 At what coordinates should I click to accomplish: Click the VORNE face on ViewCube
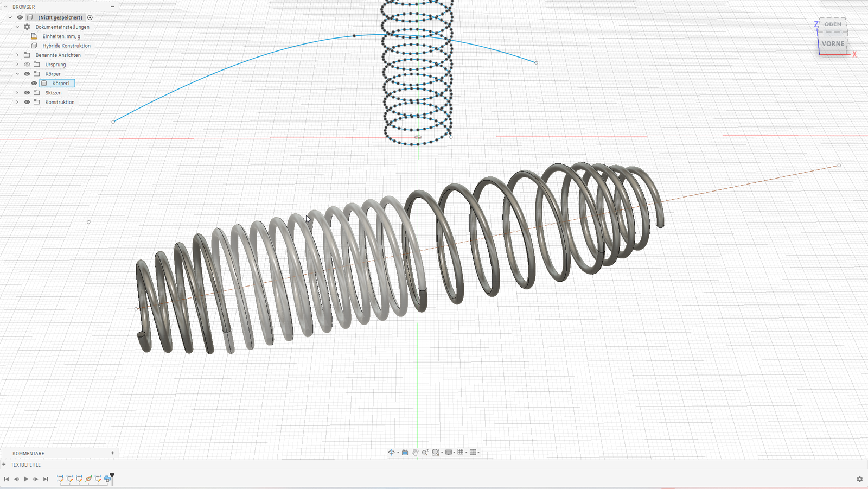(833, 43)
